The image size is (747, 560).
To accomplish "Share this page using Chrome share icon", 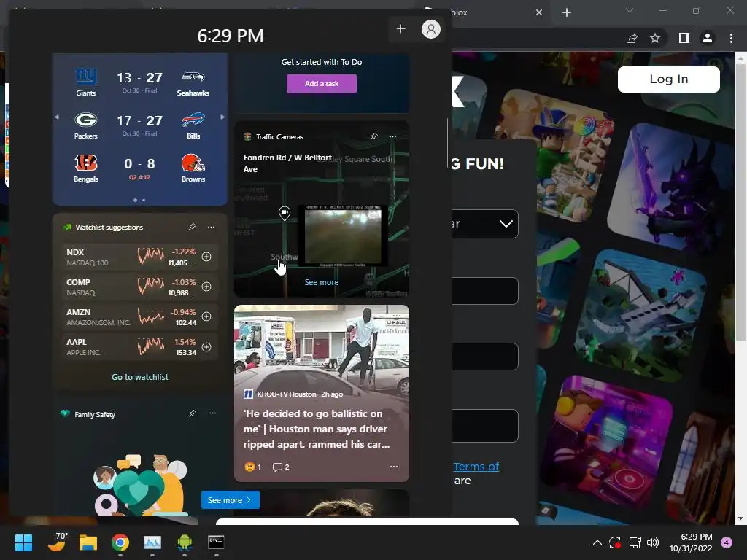I will (x=632, y=38).
